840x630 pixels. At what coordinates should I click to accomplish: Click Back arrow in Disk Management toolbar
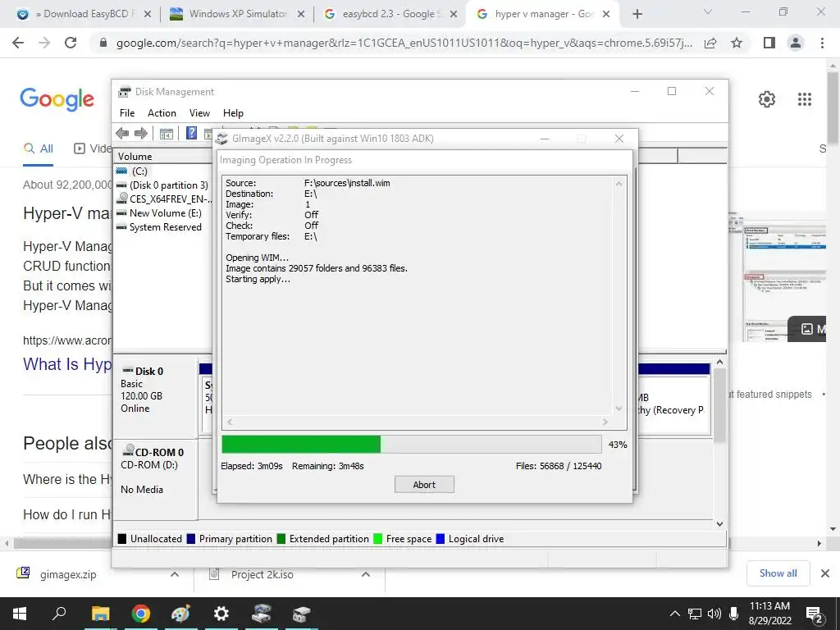(x=122, y=134)
